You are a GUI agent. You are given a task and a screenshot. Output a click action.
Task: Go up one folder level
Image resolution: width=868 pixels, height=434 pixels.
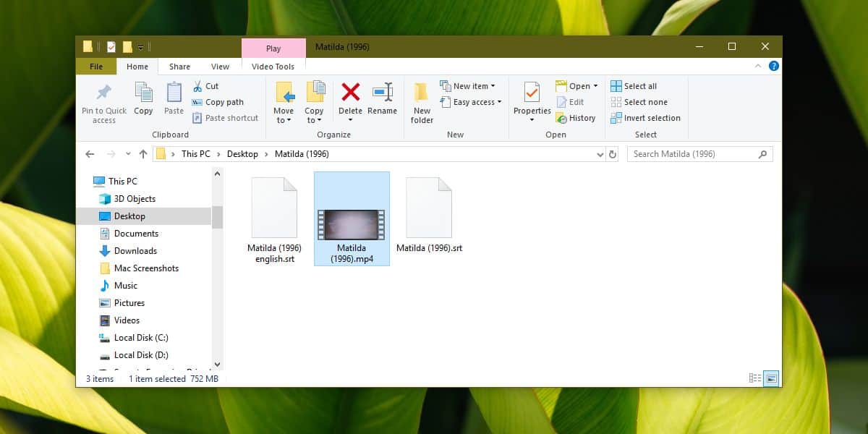click(x=143, y=154)
